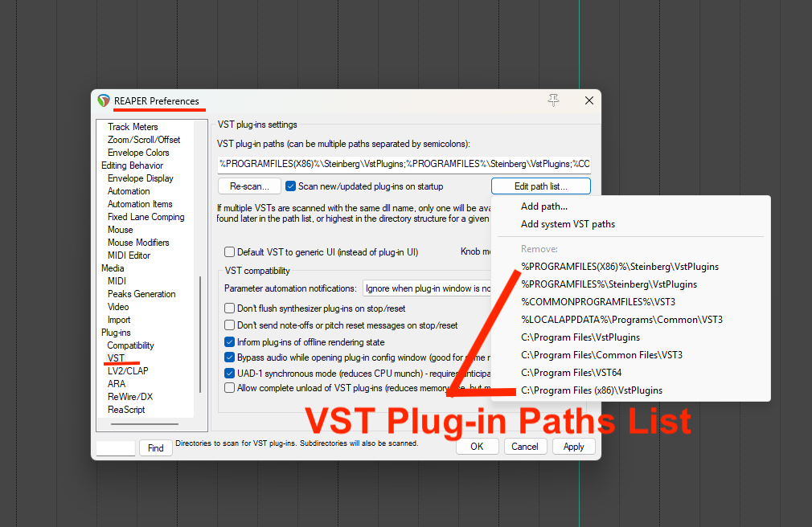This screenshot has height=527, width=812.
Task: Open the Parameter automation notifications dropdown
Action: tap(428, 288)
